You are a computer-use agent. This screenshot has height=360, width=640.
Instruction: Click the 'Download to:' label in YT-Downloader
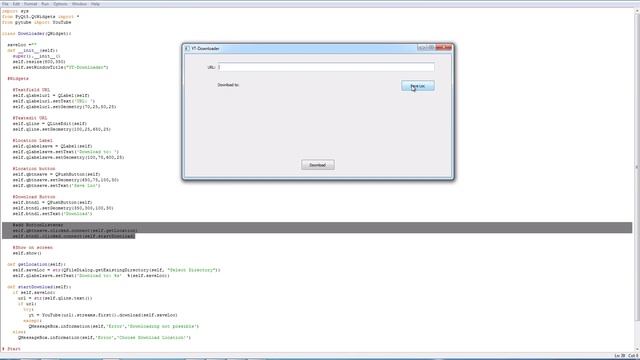point(228,85)
